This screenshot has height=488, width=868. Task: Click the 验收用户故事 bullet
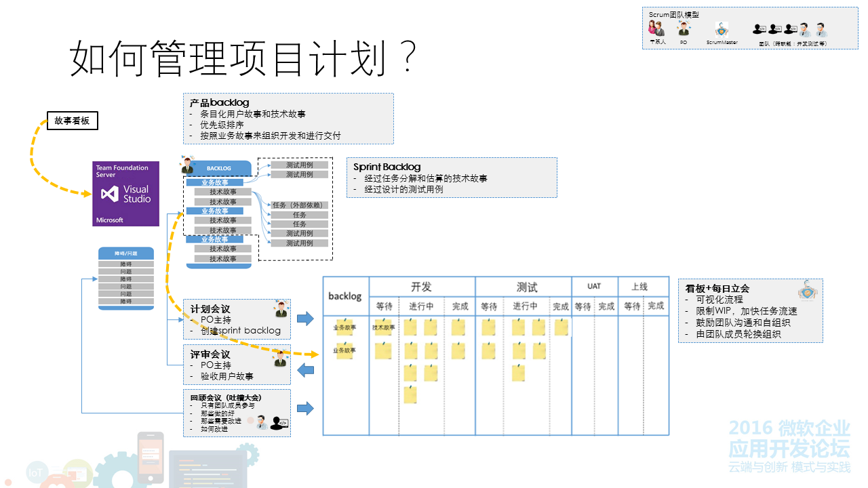coord(227,376)
